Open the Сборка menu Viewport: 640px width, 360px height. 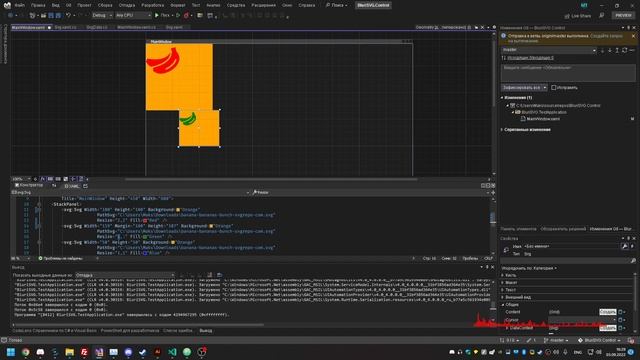(105, 5)
